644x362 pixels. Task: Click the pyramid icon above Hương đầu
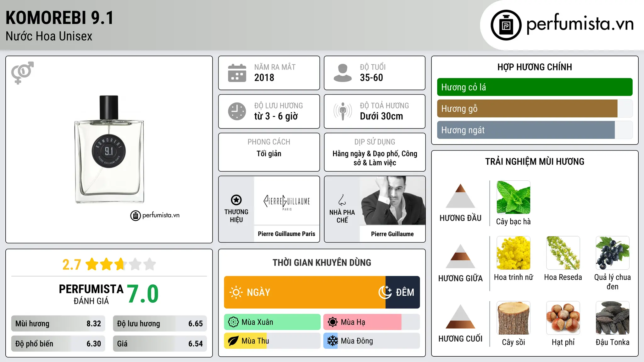click(460, 196)
